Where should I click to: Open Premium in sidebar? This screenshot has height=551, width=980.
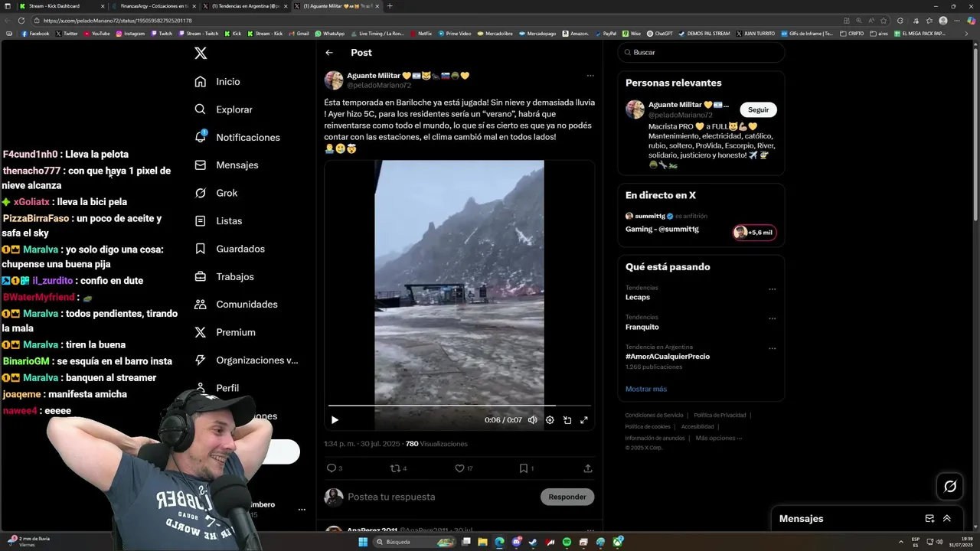(x=225, y=332)
